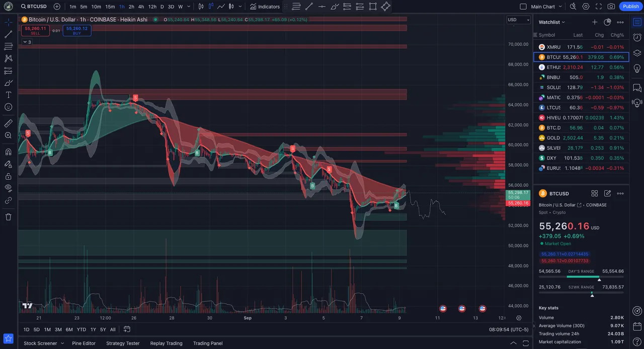The width and height of the screenshot is (644, 349).
Task: Open the Replay Trading tab
Action: 166,343
